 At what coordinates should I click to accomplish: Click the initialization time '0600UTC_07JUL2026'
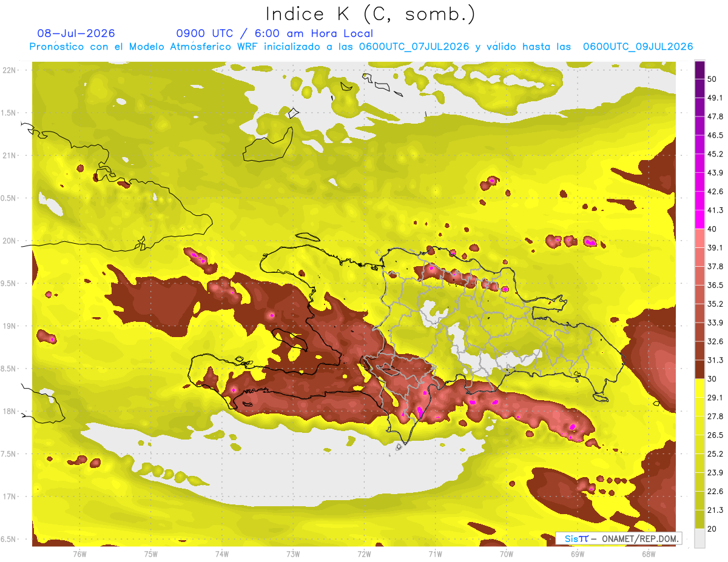point(414,47)
